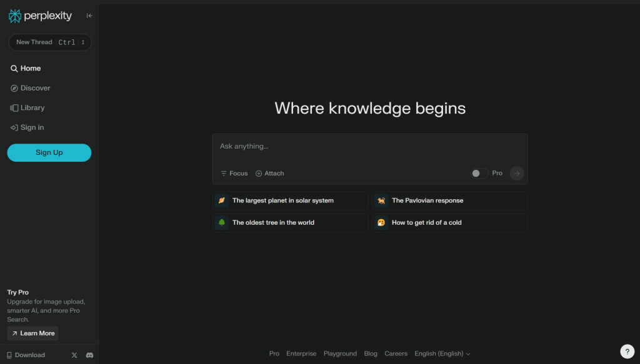Expand the English language selector
This screenshot has width=640, height=364.
point(442,354)
